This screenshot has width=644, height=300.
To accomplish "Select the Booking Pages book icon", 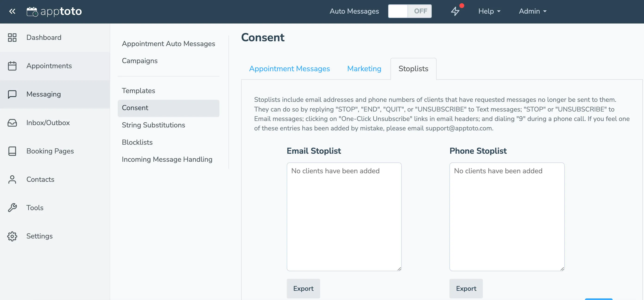I will [12, 151].
